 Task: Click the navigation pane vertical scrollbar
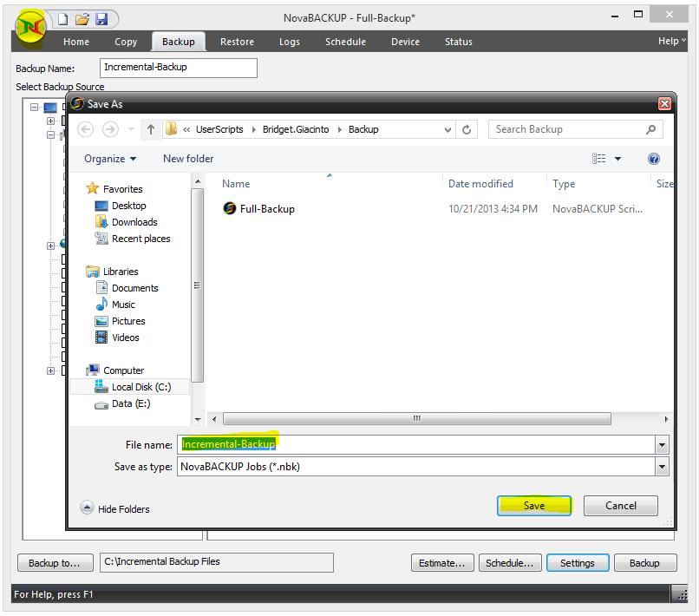coord(198,285)
